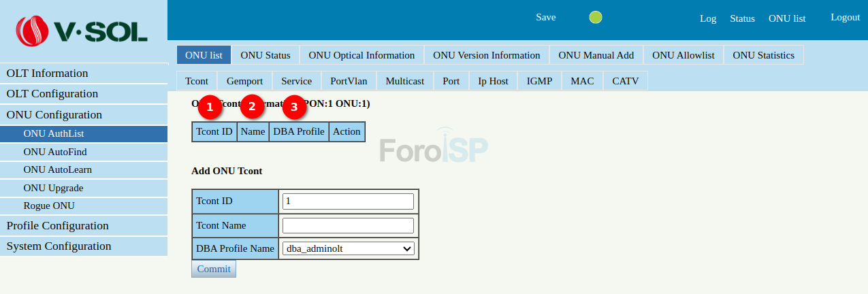The width and height of the screenshot is (868, 294).
Task: Switch to the ONU Optical Information tab
Action: [x=361, y=55]
